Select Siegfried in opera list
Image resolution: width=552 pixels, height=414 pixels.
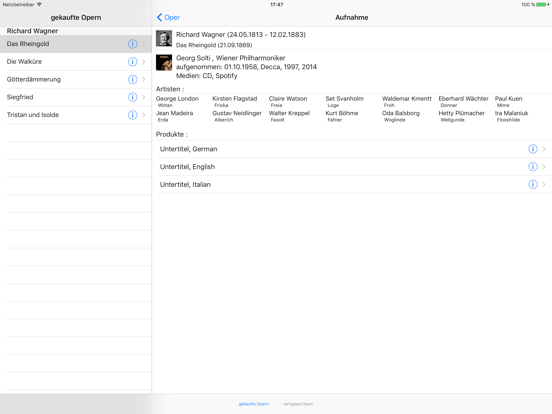click(x=76, y=97)
